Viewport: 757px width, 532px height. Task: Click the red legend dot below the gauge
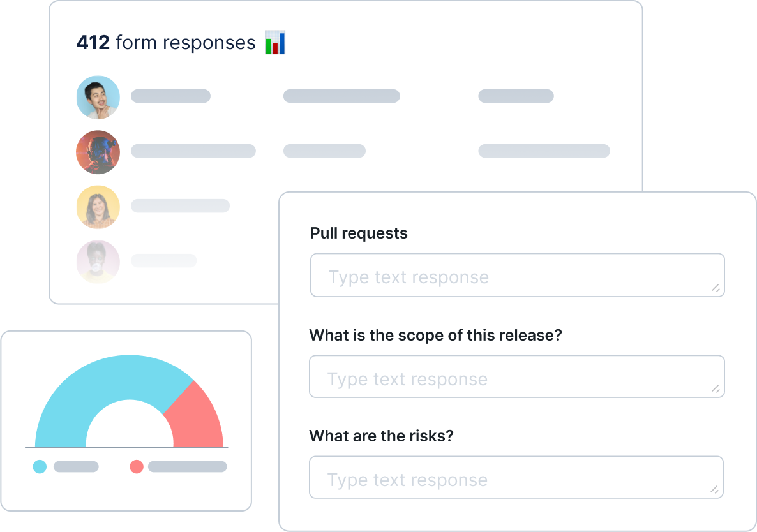pyautogui.click(x=135, y=466)
